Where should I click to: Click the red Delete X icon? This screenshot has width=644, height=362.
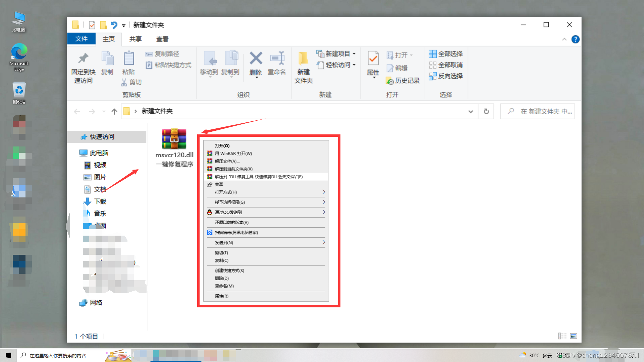pyautogui.click(x=256, y=59)
